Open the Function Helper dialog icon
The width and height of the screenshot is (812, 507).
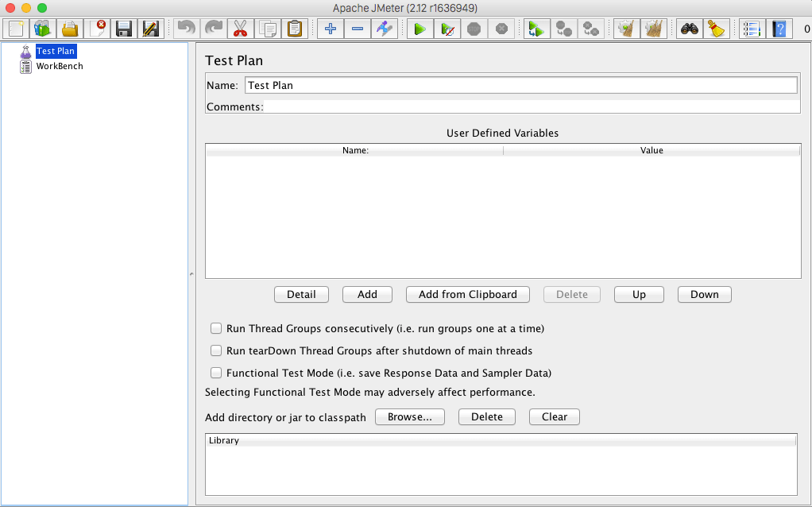coord(752,29)
